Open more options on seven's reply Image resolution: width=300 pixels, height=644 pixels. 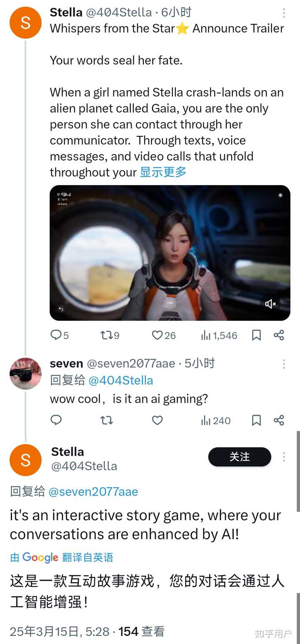tap(284, 364)
